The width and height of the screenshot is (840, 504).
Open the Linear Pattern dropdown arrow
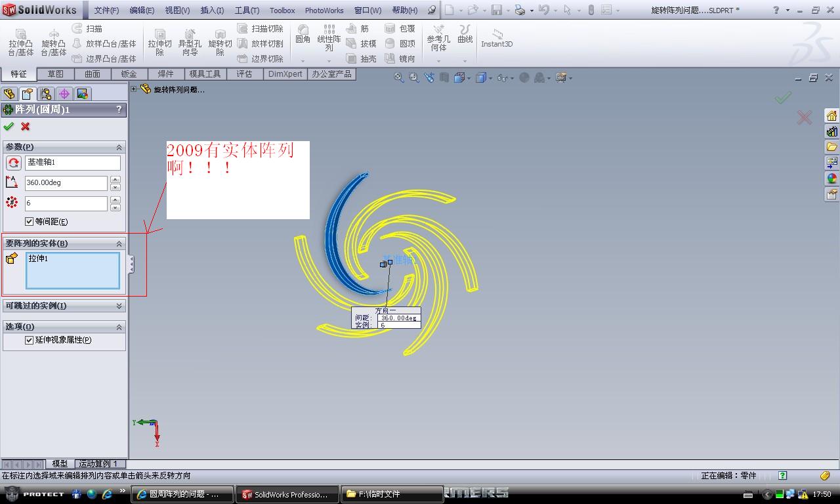point(329,61)
